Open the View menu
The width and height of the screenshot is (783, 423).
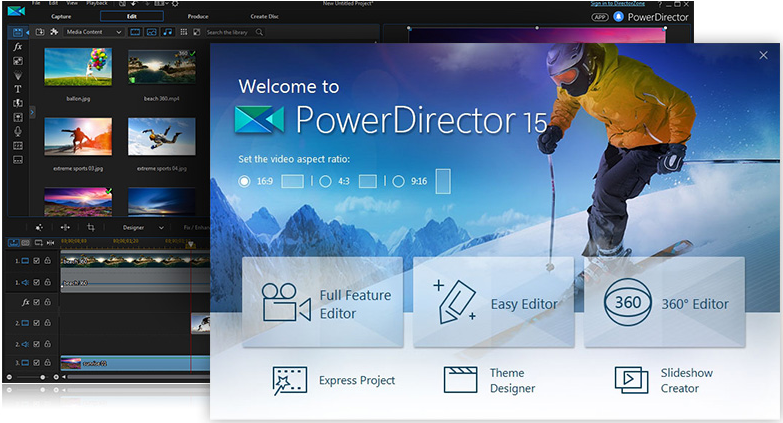pos(72,3)
